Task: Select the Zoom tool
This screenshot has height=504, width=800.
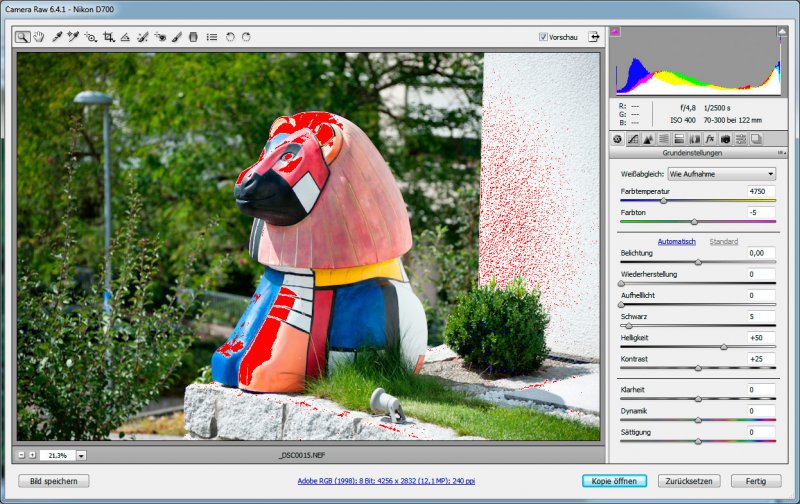Action: [22, 37]
